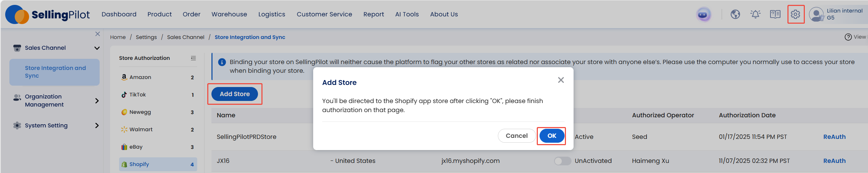Click OK in Add Store dialog
Viewport: 868px width, 173px height.
click(552, 136)
